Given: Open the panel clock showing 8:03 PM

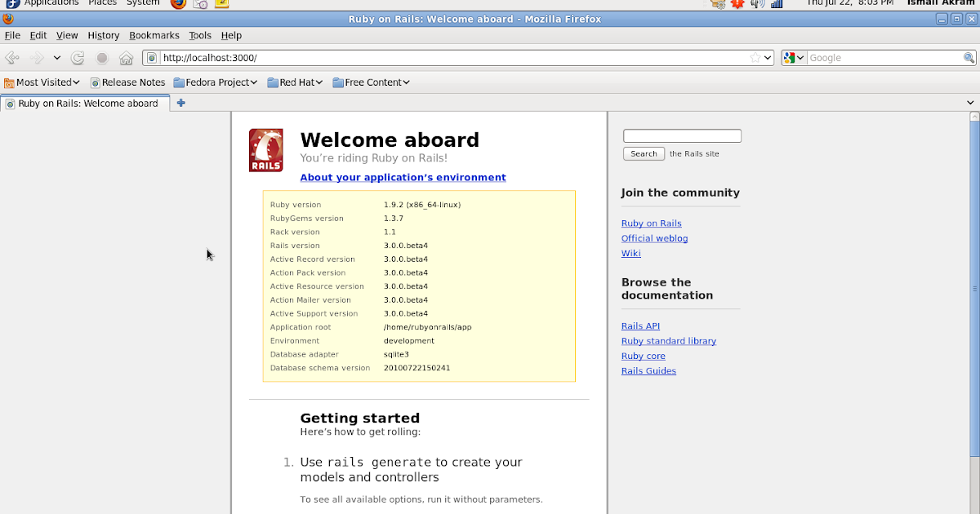Looking at the screenshot, I should 849,3.
